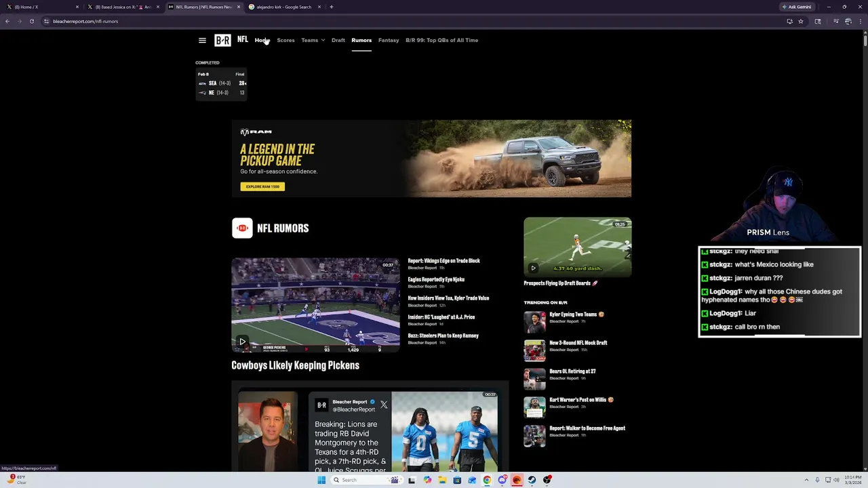
Task: Open the Draft nav item
Action: point(338,40)
